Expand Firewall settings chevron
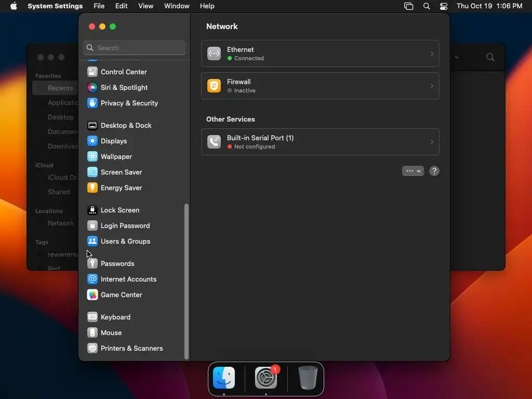The image size is (532, 399). [x=432, y=86]
